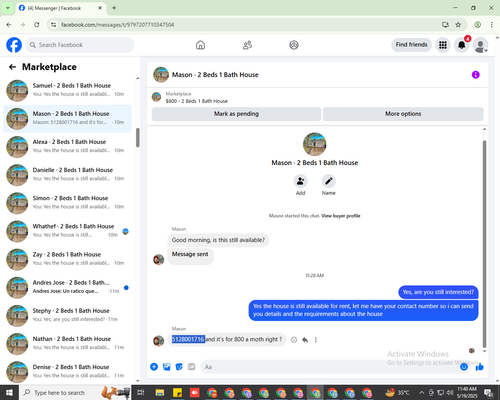This screenshot has height=400, width=500.
Task: Click "Good morning, is this still available?" message
Action: coord(218,240)
